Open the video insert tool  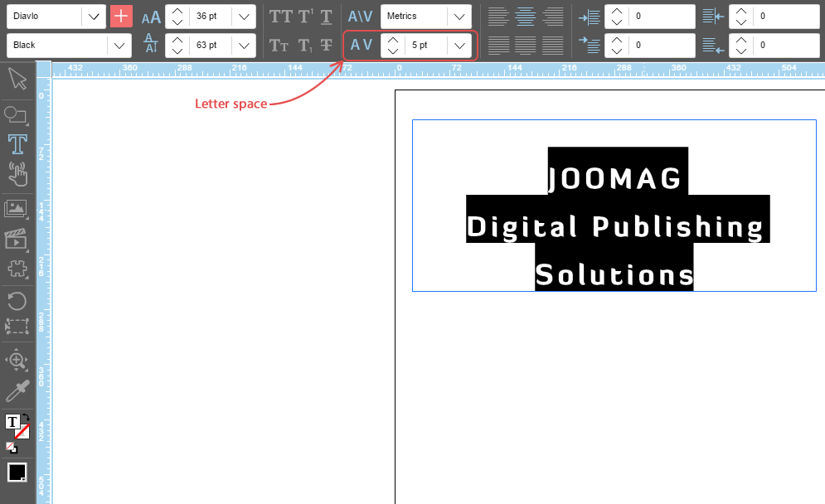pos(17,239)
